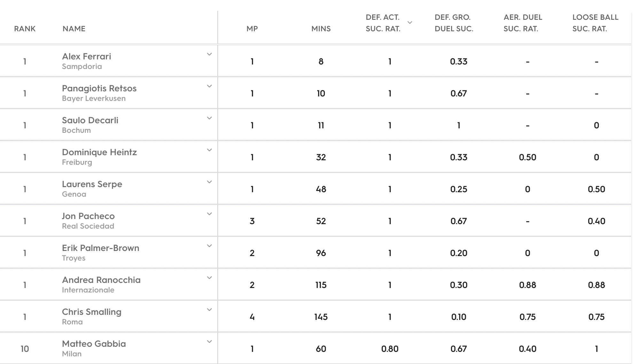The image size is (633, 364).
Task: Open Chris Smalling player name link
Action: click(x=92, y=312)
